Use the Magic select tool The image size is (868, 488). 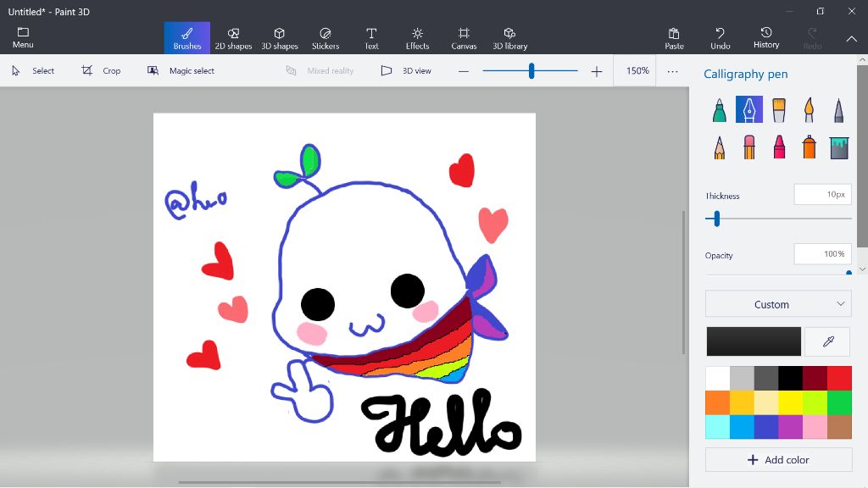[x=181, y=71]
